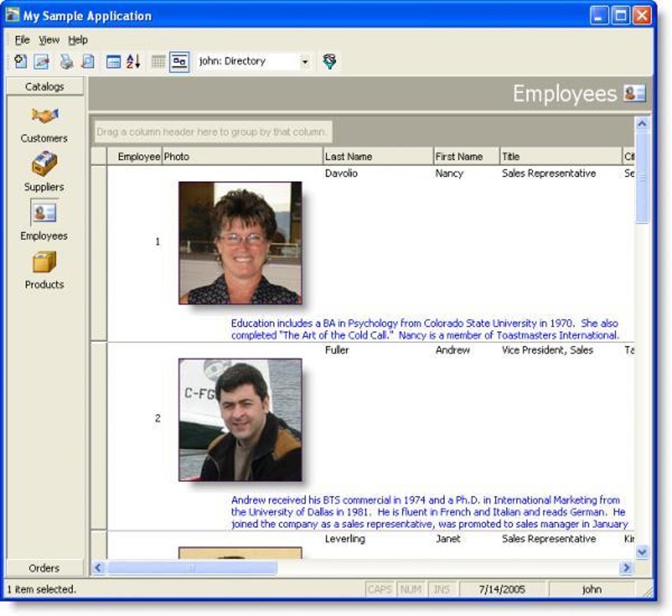Click Andrew's BTS commercial notes text
The image size is (672, 616).
click(x=429, y=512)
